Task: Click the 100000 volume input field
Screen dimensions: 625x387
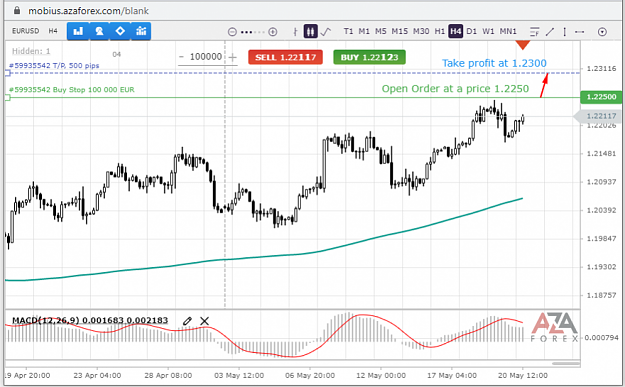Action: tap(206, 57)
